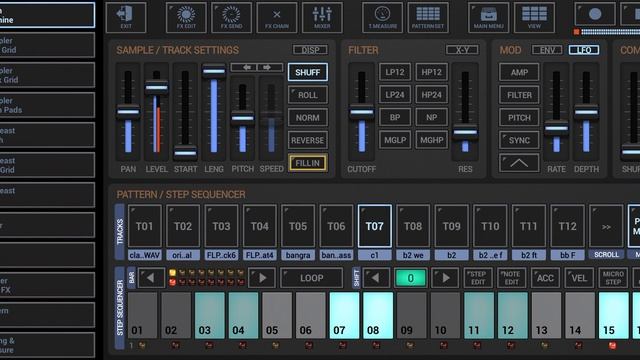This screenshot has width=640, height=360.
Task: Toggle sequencer step 13
Action: (546, 315)
